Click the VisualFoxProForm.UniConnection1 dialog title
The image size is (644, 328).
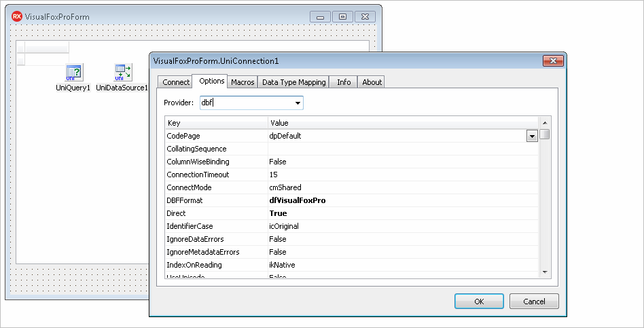(x=216, y=61)
